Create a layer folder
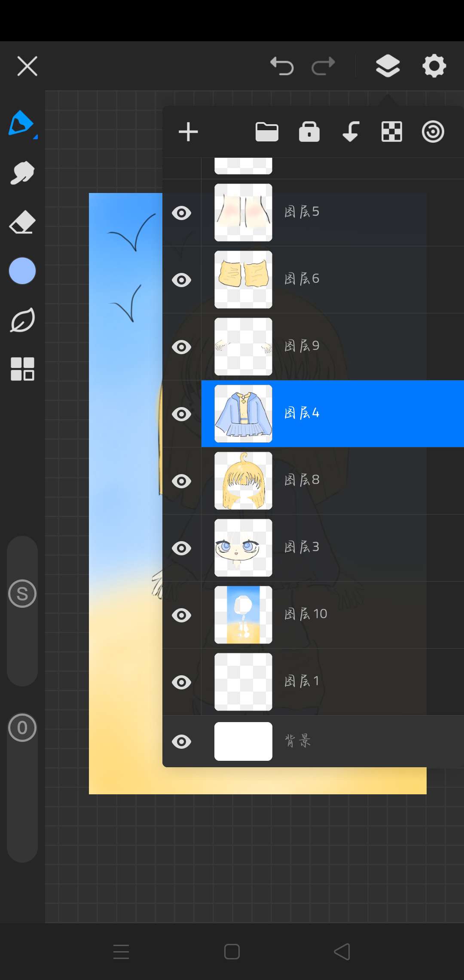The width and height of the screenshot is (464, 980). [x=267, y=132]
